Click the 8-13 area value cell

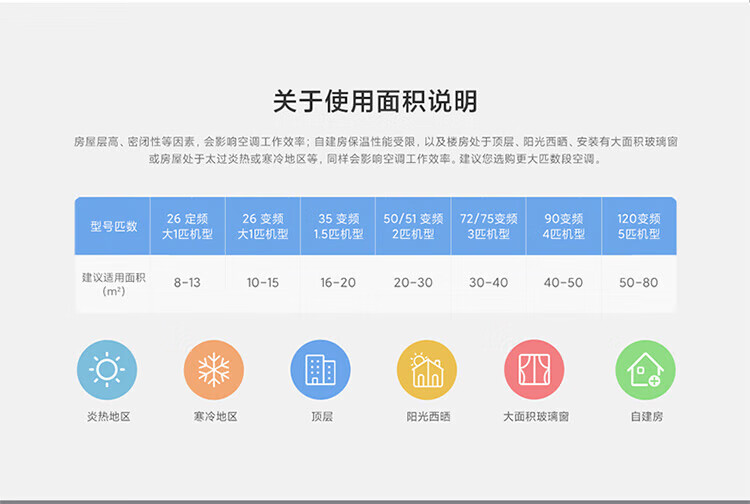click(187, 283)
